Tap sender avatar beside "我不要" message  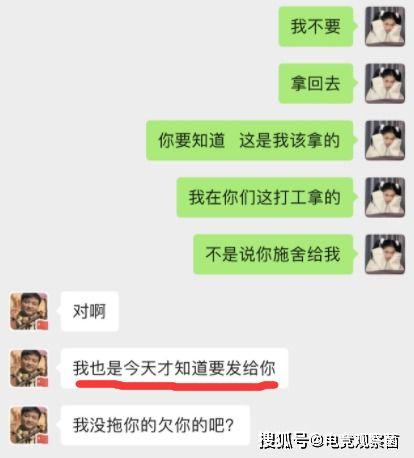(x=385, y=26)
